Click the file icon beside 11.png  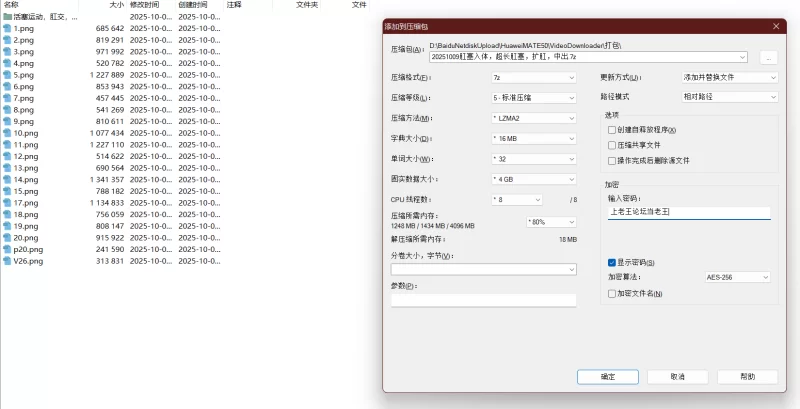tap(7, 145)
